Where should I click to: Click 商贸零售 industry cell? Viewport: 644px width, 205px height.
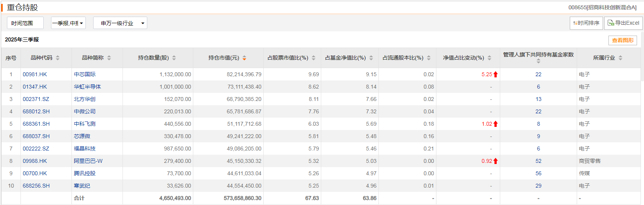[x=590, y=161]
